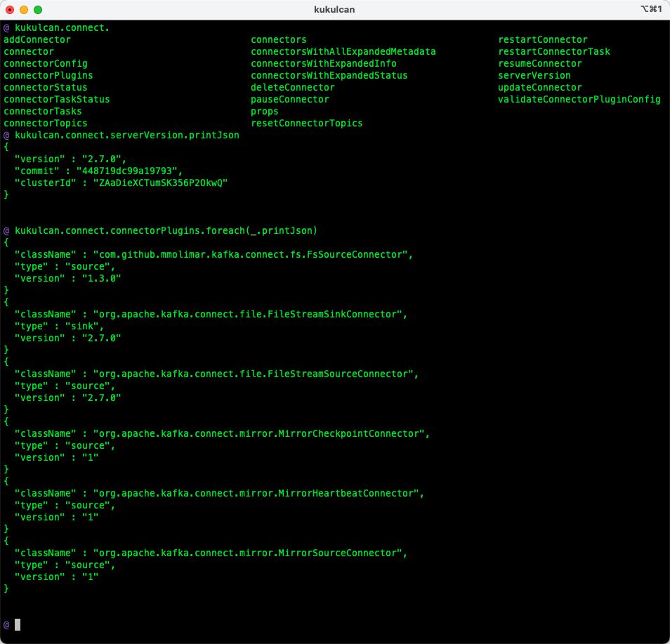Click the connectorStatus completion entry
The width and height of the screenshot is (670, 644).
click(x=46, y=88)
